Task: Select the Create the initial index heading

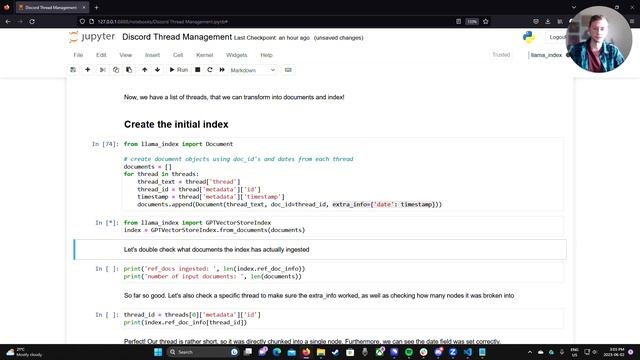Action: point(176,124)
